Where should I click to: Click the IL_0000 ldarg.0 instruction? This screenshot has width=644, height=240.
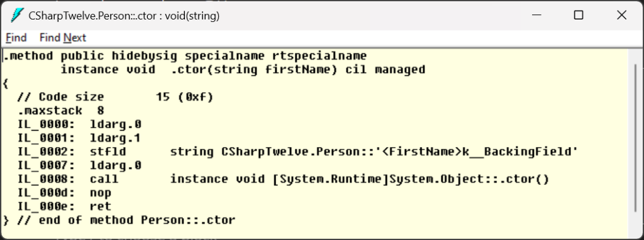pos(80,124)
